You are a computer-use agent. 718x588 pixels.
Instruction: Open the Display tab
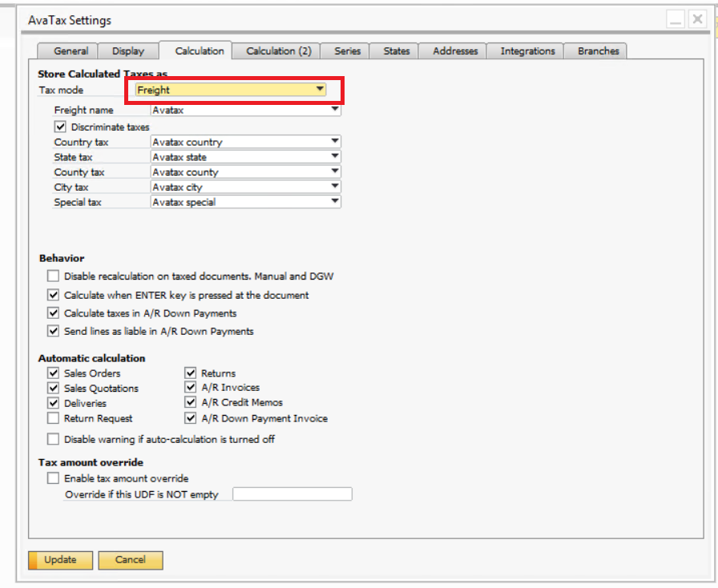pos(128,50)
